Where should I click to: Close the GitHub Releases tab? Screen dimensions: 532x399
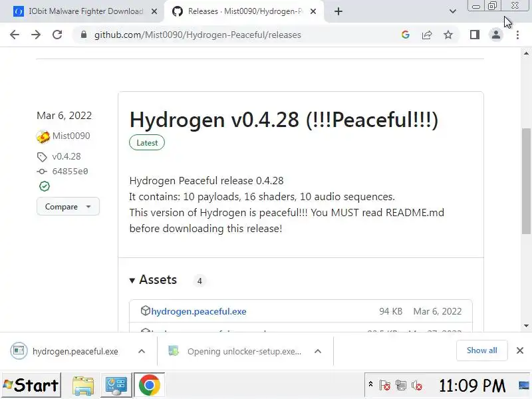click(313, 11)
